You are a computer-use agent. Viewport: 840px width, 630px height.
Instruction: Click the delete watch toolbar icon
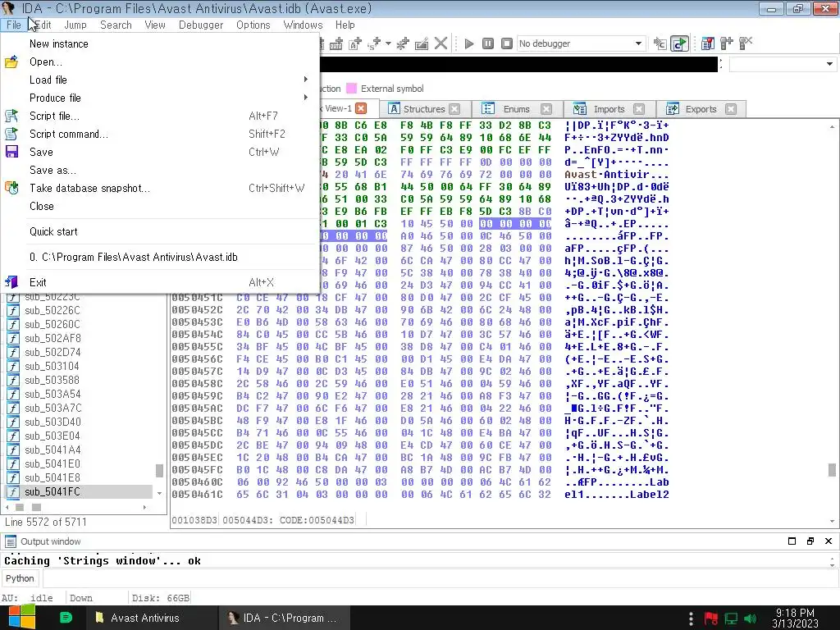tap(746, 43)
